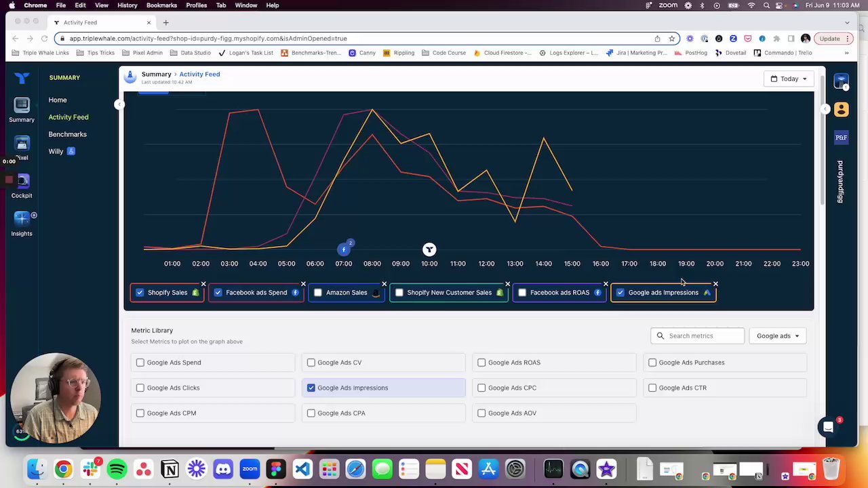Check the Google Ads CTR metric

[652, 388]
